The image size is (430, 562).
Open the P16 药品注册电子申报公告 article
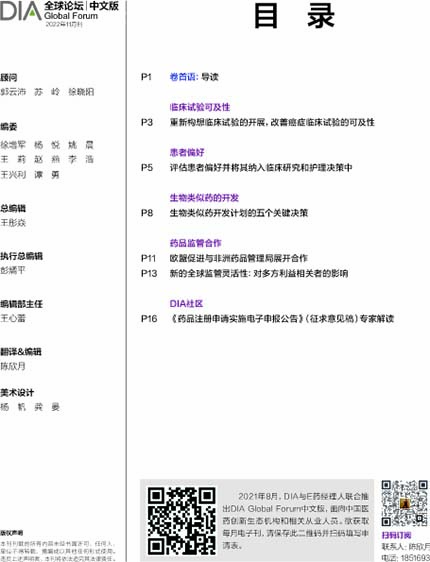pyautogui.click(x=282, y=319)
